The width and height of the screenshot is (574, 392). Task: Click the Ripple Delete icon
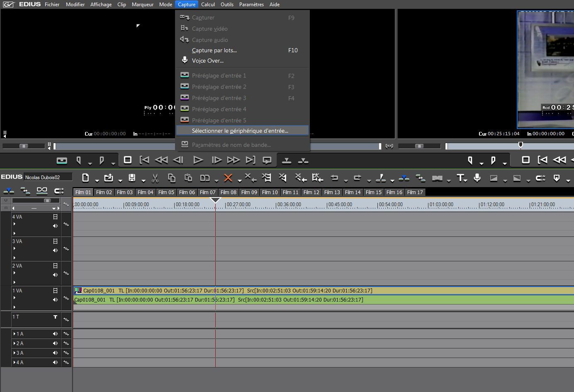tap(251, 178)
